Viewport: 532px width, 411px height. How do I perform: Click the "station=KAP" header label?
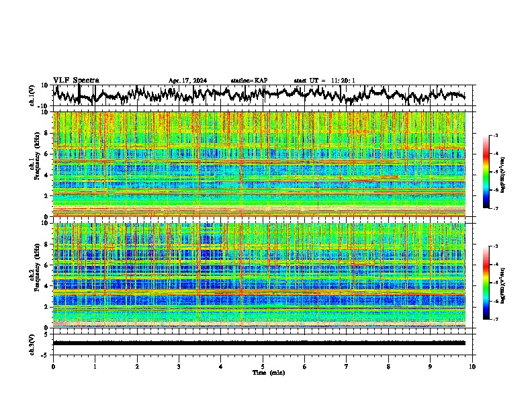tap(249, 81)
